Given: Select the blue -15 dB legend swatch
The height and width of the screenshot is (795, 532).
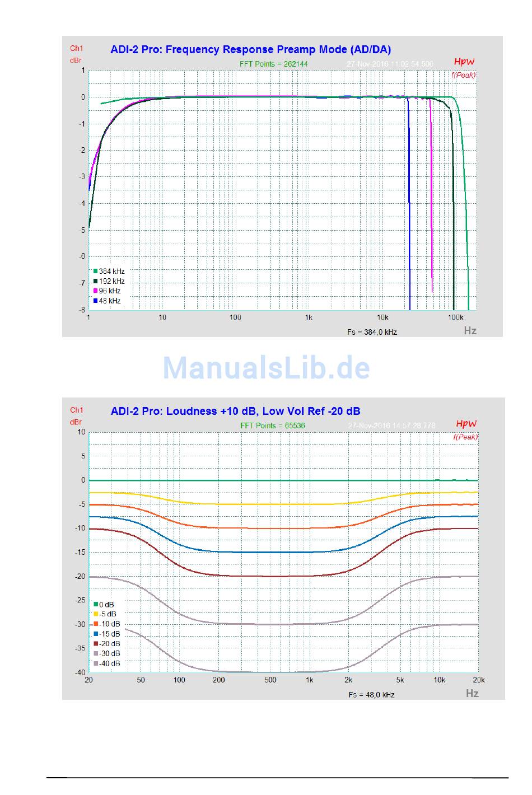Looking at the screenshot, I should click(x=96, y=634).
